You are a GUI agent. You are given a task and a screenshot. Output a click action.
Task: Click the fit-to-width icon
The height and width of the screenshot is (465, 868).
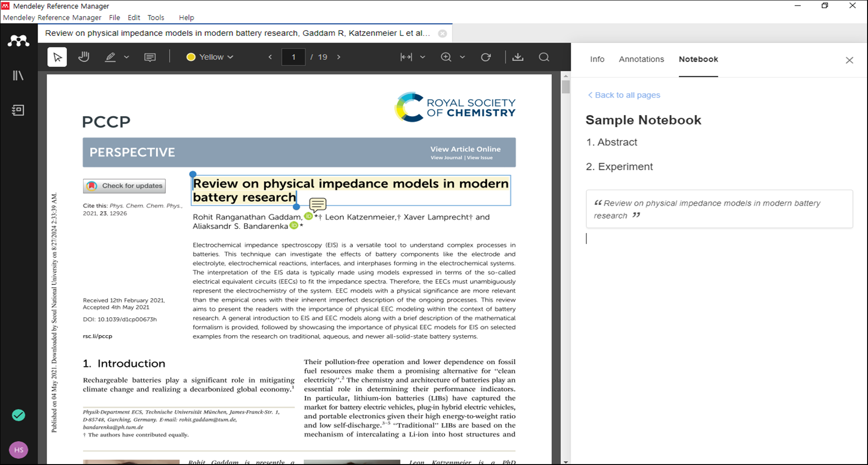coord(406,57)
